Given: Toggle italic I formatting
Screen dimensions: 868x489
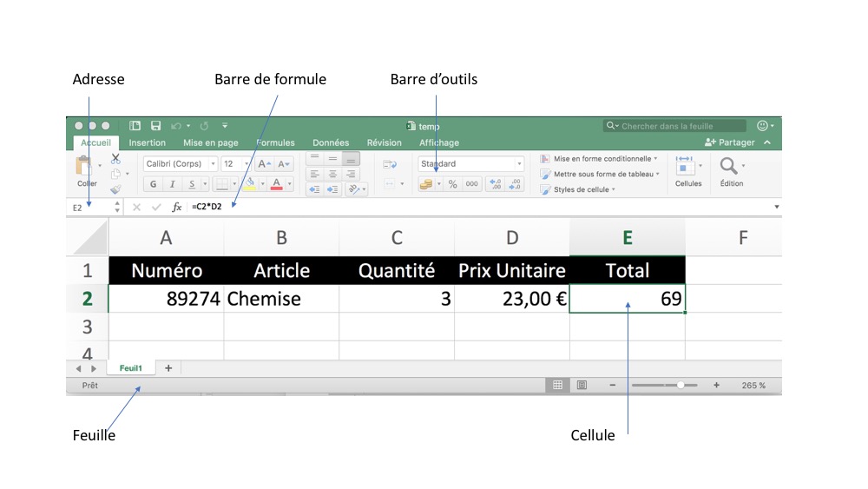Looking at the screenshot, I should [x=172, y=184].
